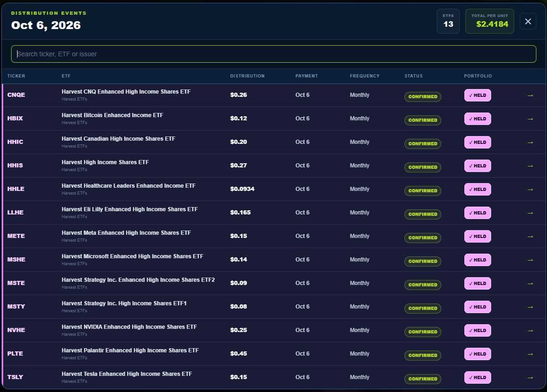This screenshot has height=392, width=547.
Task: Toggle the Held badge for HHIS
Action: click(x=478, y=166)
